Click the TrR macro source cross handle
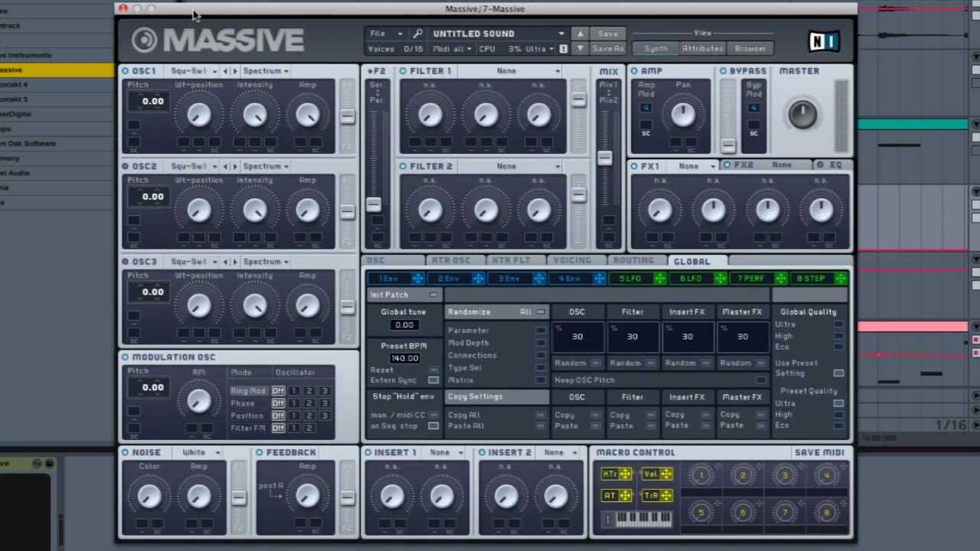This screenshot has width=980, height=551. click(x=667, y=496)
